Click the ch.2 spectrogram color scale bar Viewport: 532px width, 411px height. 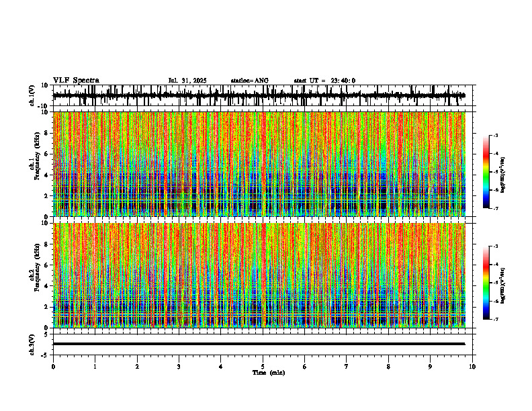click(x=486, y=283)
